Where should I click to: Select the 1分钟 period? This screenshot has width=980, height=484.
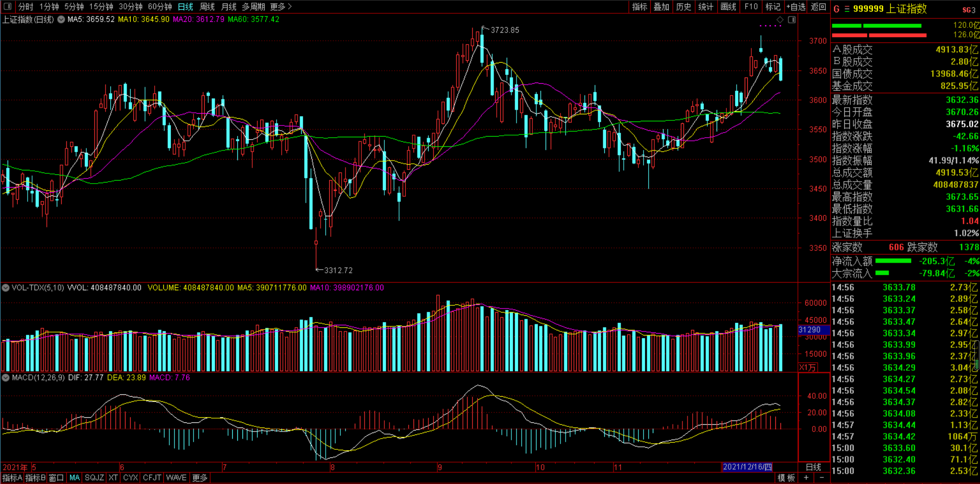point(49,7)
